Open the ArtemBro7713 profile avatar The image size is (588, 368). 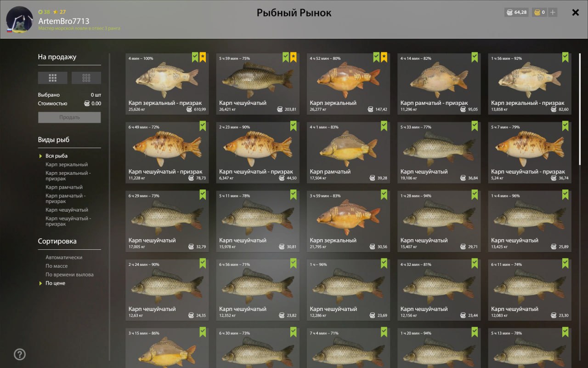tap(19, 20)
